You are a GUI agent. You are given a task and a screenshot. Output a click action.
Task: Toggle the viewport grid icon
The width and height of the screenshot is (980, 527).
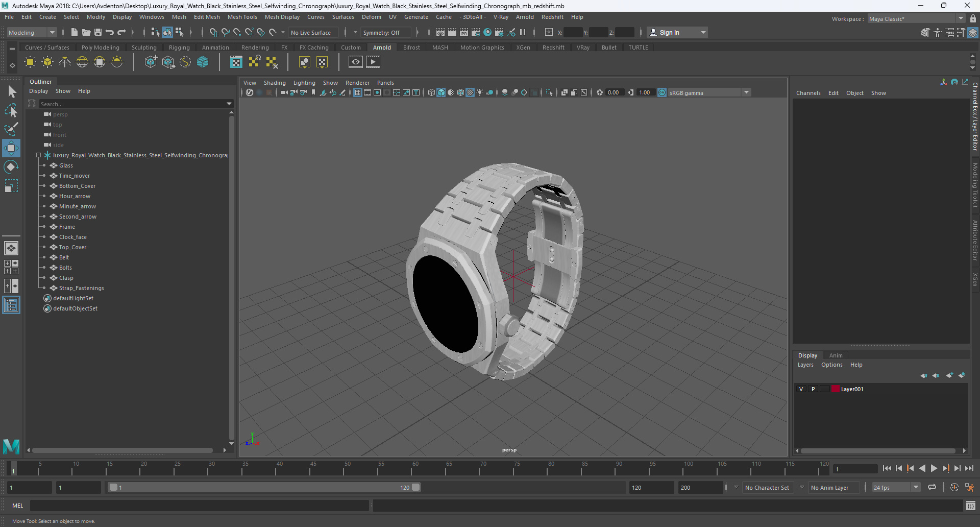(358, 92)
